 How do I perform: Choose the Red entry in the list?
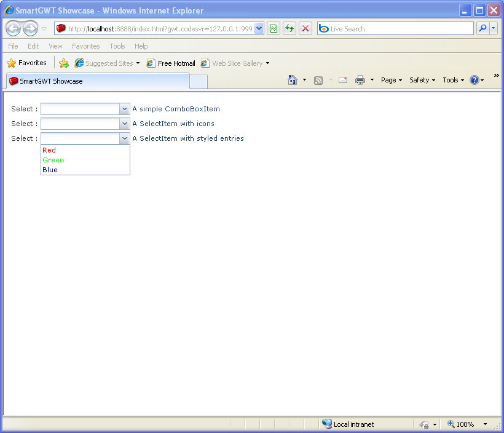click(85, 150)
